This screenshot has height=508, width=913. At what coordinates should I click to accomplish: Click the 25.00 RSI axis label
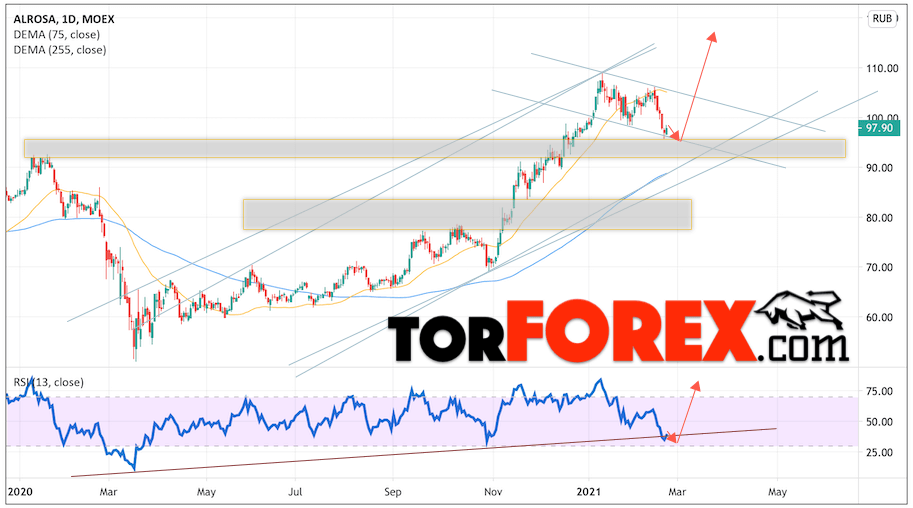point(879,453)
